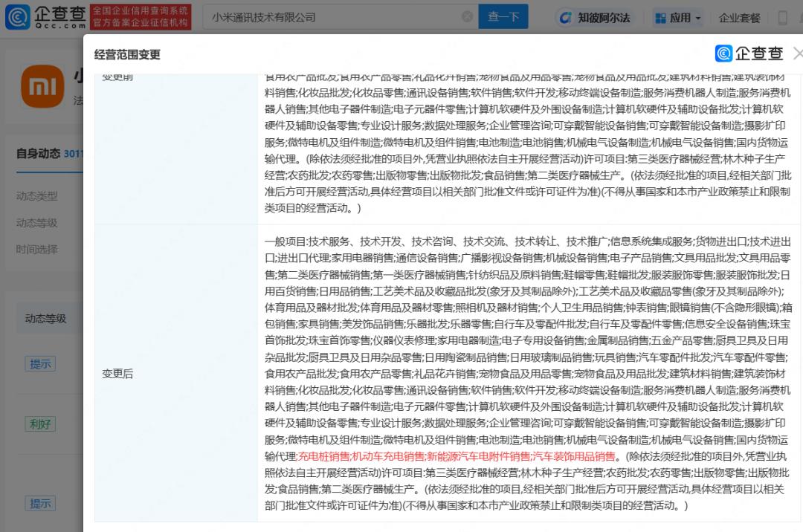Image resolution: width=803 pixels, height=532 pixels.
Task: Click the 变更后 row label
Action: point(117,374)
